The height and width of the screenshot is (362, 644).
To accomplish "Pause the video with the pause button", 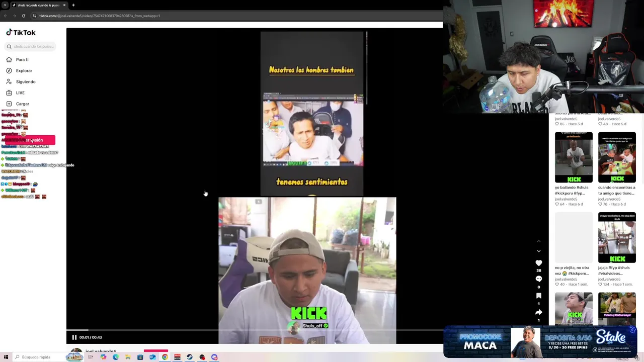I will [74, 337].
